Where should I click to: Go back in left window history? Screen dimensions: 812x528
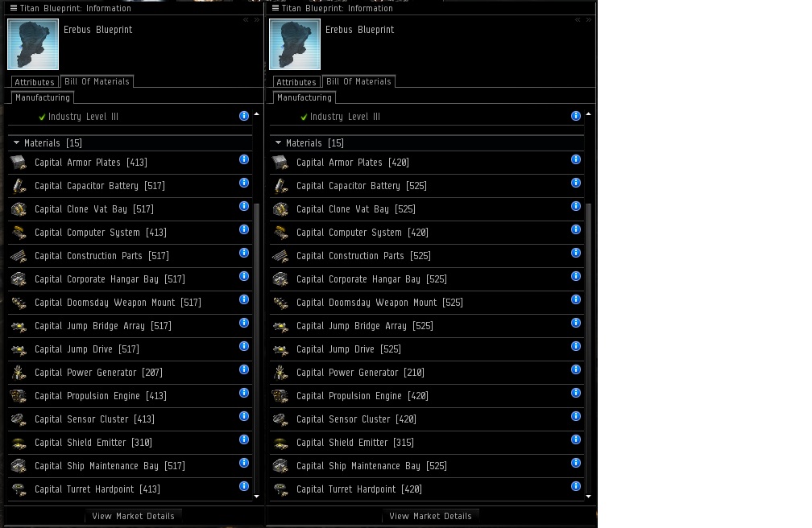246,19
